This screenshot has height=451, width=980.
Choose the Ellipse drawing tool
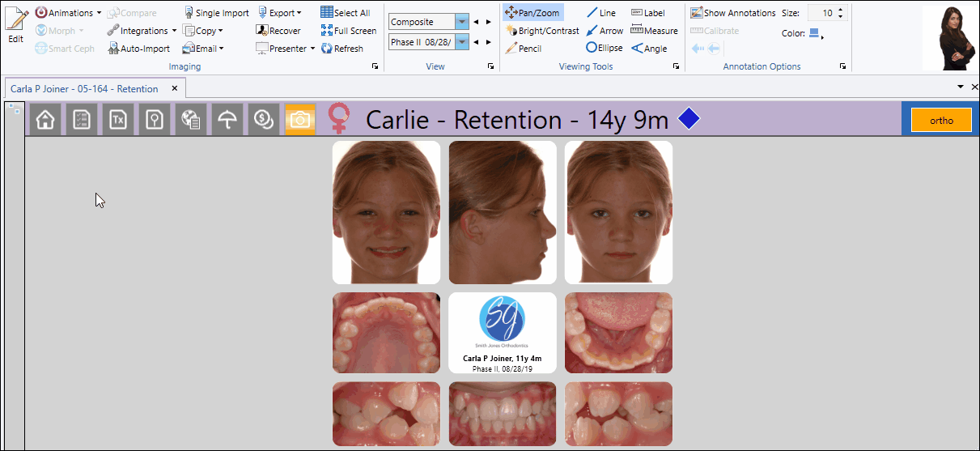click(x=605, y=49)
